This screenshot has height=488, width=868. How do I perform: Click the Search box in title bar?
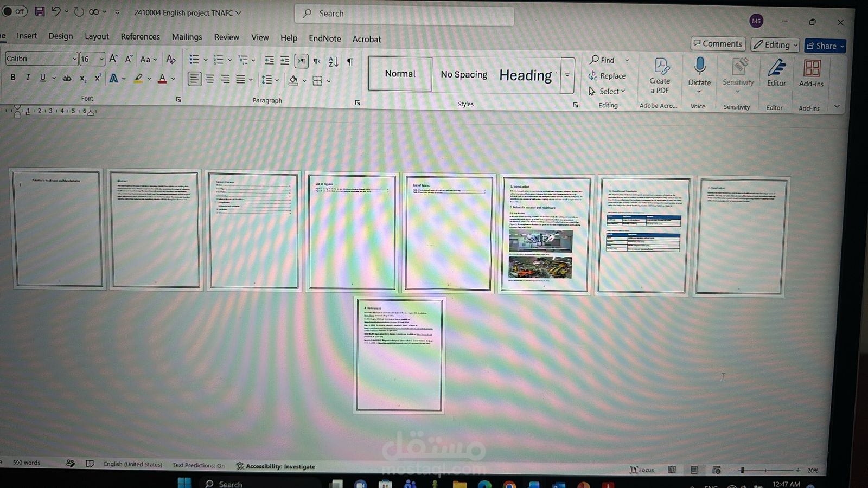pyautogui.click(x=404, y=14)
